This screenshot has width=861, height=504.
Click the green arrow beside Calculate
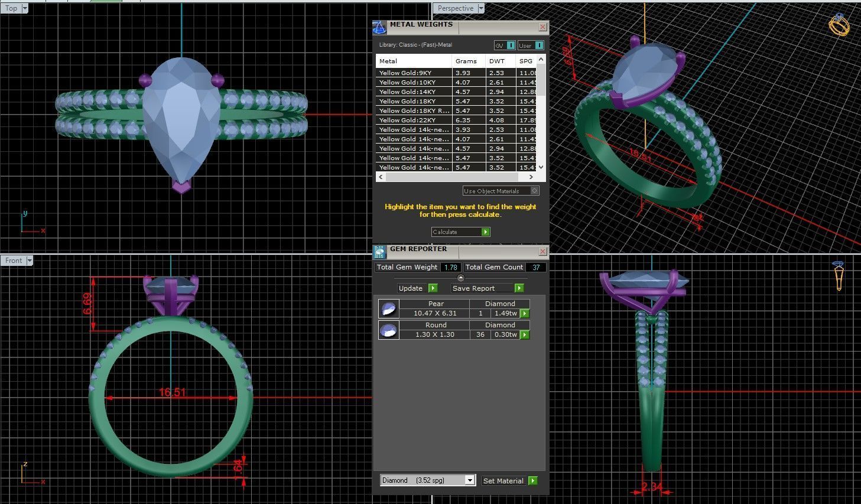[x=486, y=232]
